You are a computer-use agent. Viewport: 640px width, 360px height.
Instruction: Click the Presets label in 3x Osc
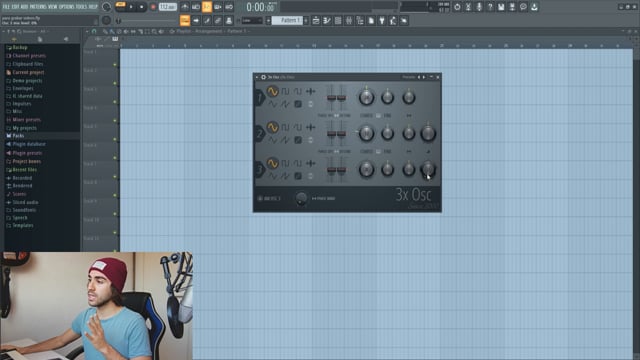pos(408,77)
